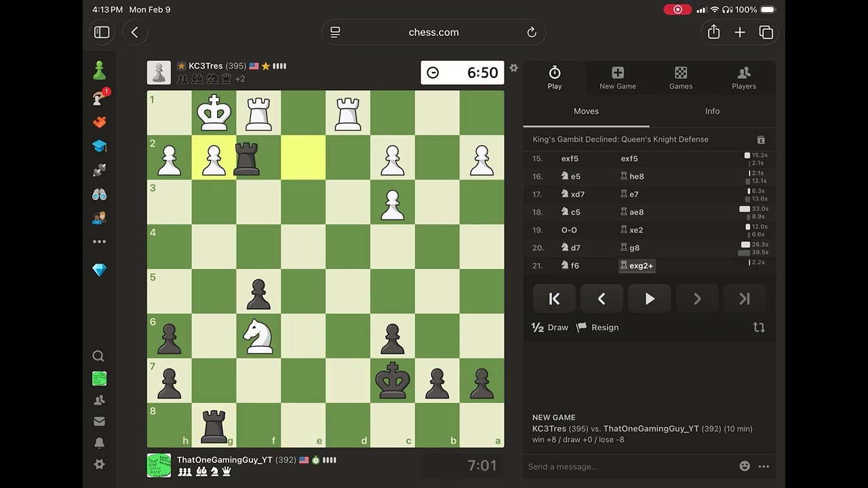The image size is (868, 488).
Task: Expand the three-dots More sidebar menu
Action: (x=99, y=241)
